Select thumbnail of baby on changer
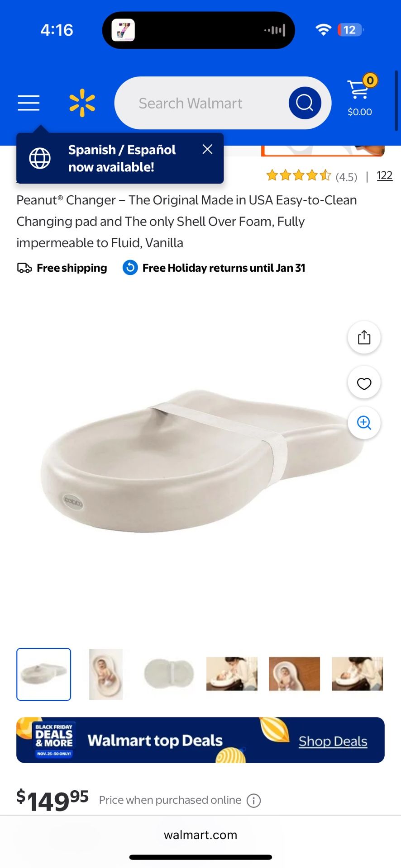This screenshot has height=868, width=401. tap(106, 674)
